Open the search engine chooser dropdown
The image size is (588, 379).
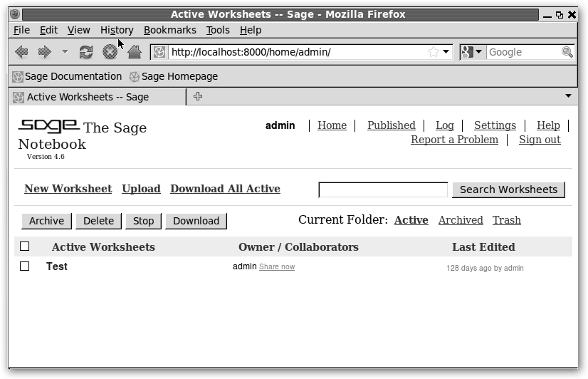(x=473, y=52)
